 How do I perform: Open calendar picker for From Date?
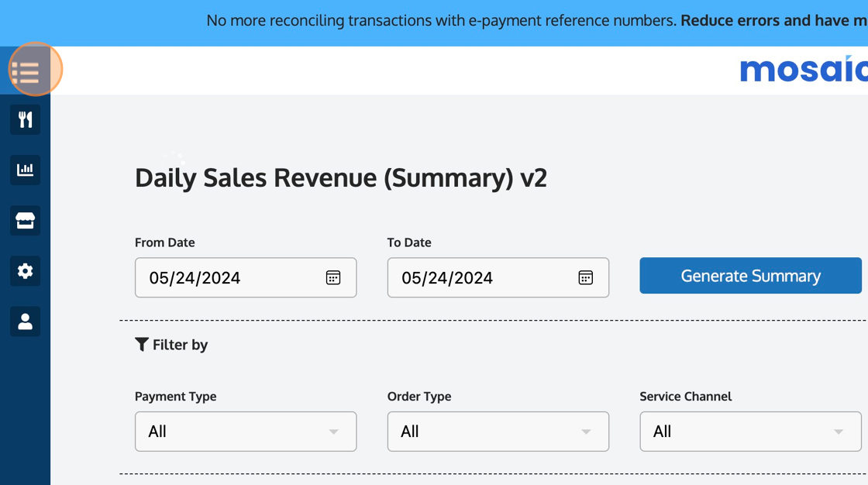tap(333, 277)
